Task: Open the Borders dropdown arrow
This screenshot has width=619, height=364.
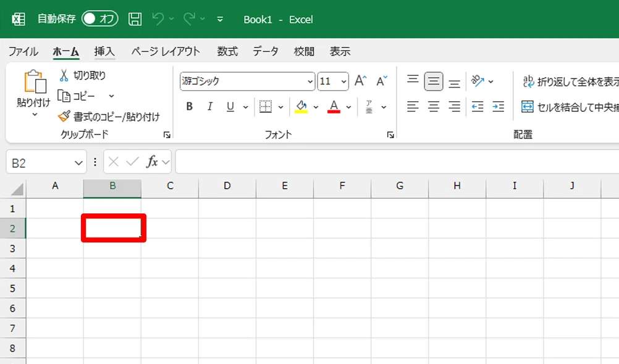Action: 280,107
